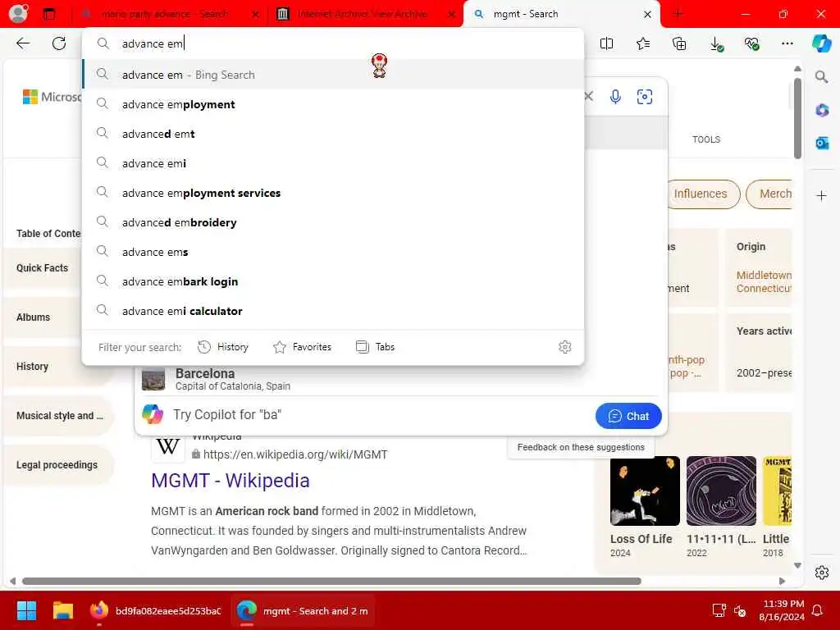Viewport: 840px width, 630px height.
Task: Open File Explorer from taskbar
Action: point(62,610)
